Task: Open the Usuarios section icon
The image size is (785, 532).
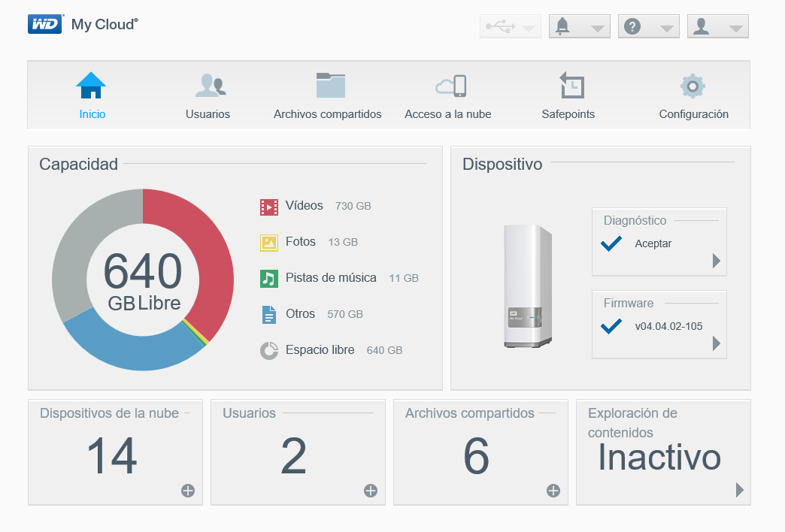Action: click(x=211, y=85)
